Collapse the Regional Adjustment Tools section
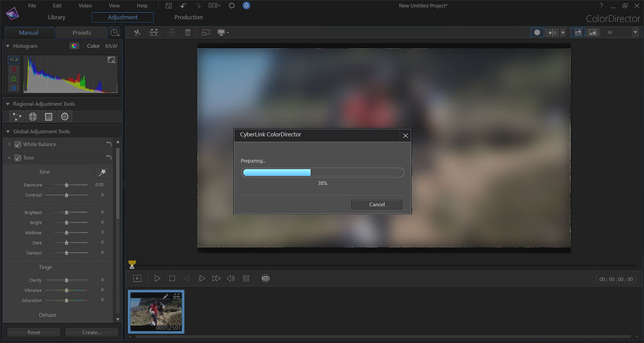This screenshot has width=644, height=343. 8,104
